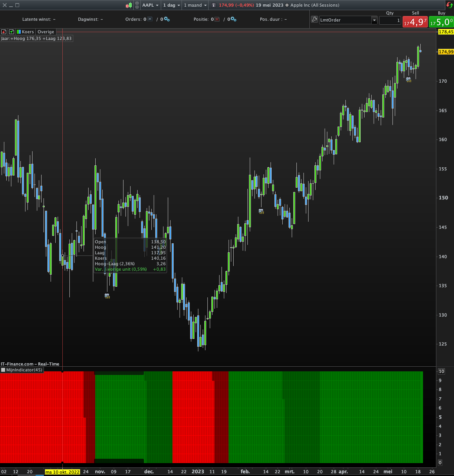Click the 125 price axis value
Image resolution: width=454 pixels, height=476 pixels.
tap(443, 344)
